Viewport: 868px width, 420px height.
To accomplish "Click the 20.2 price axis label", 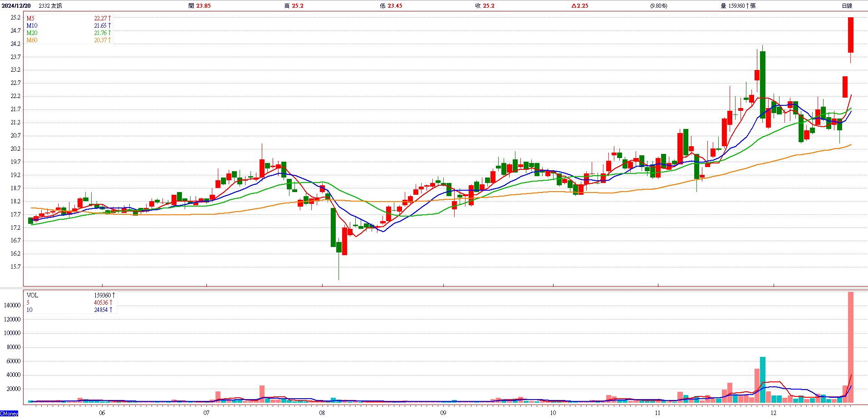I will click(x=15, y=149).
